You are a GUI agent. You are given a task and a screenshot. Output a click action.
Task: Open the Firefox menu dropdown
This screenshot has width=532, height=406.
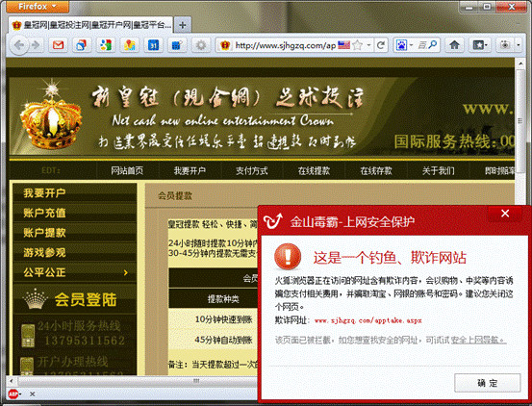(x=38, y=6)
